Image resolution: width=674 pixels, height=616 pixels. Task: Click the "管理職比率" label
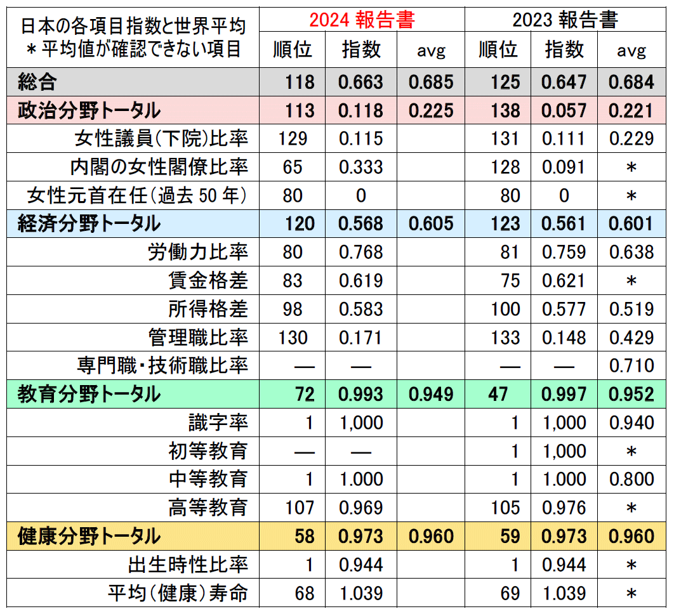coord(198,337)
